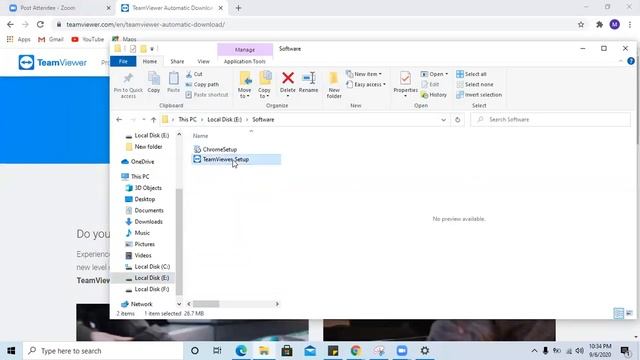This screenshot has height=360, width=640.
Task: Click This PC in address path
Action: pyautogui.click(x=187, y=120)
